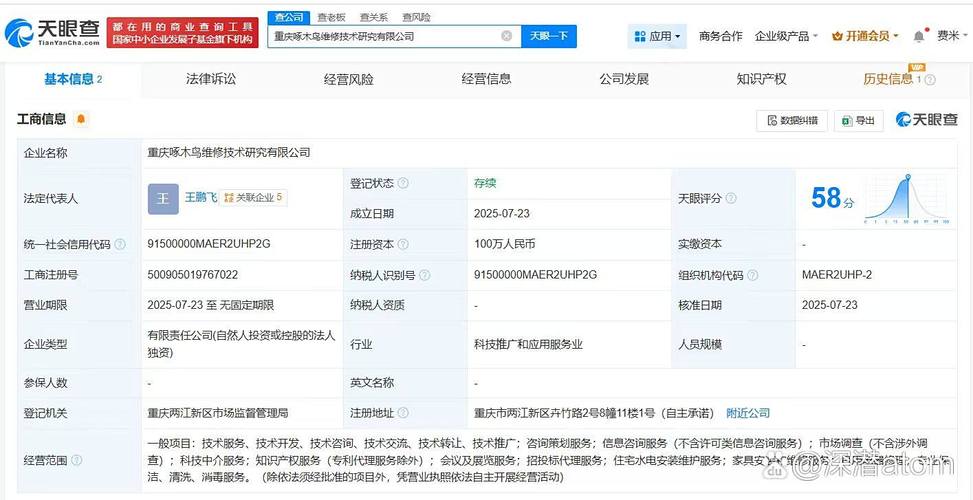Viewport: 973px width, 500px height.
Task: Select the 成立日期 value 2025-07-23
Action: coord(501,213)
